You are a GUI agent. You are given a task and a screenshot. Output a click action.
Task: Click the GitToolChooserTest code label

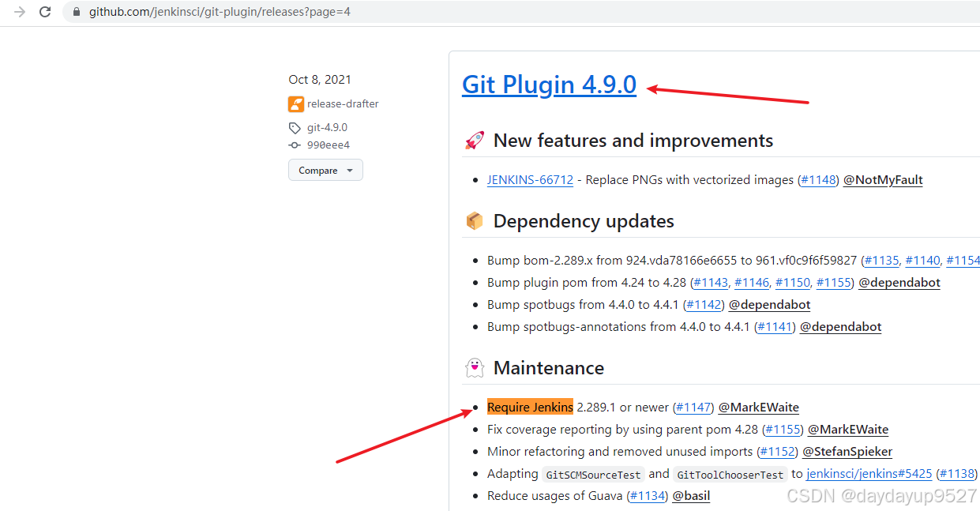(x=730, y=475)
